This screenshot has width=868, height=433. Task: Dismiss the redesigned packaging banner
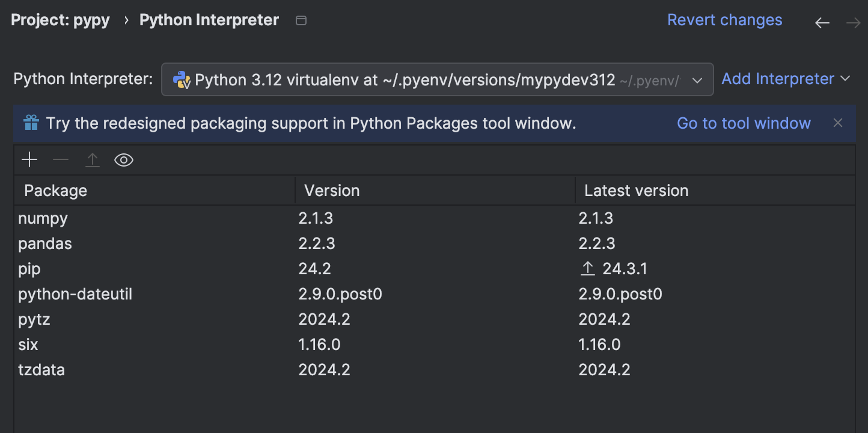click(x=838, y=123)
